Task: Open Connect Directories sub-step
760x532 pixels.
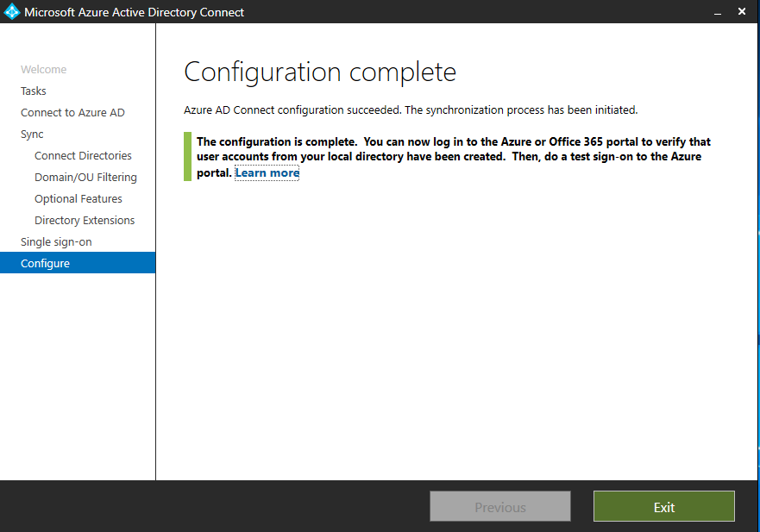Action: click(x=83, y=155)
